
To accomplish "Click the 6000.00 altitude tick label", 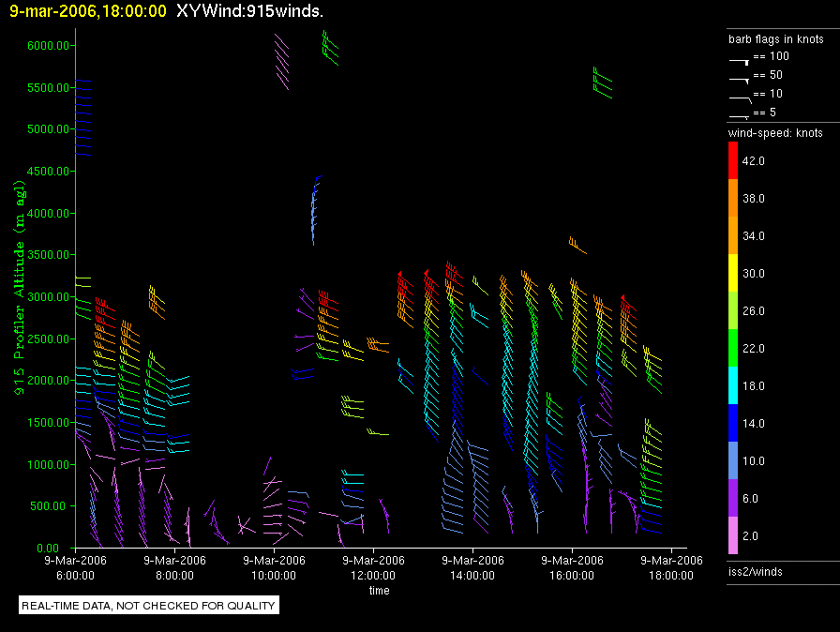I will point(48,46).
